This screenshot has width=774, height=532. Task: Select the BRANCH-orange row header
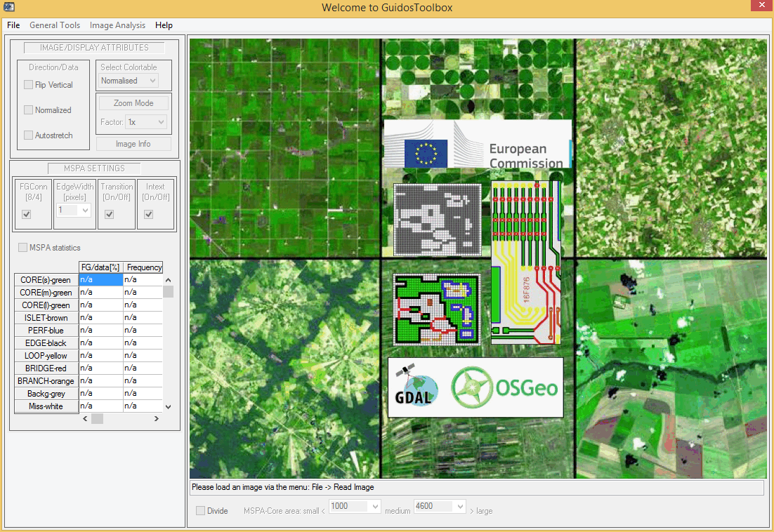46,381
